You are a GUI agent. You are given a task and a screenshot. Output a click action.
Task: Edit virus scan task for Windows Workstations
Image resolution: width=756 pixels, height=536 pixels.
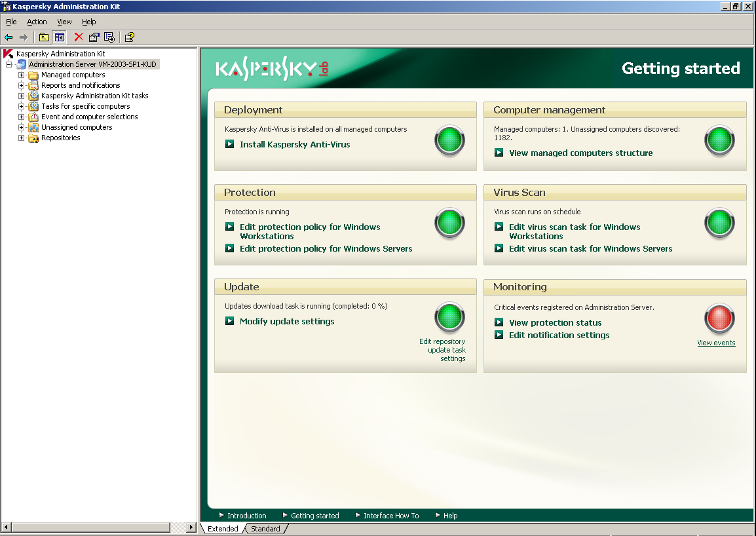(575, 231)
